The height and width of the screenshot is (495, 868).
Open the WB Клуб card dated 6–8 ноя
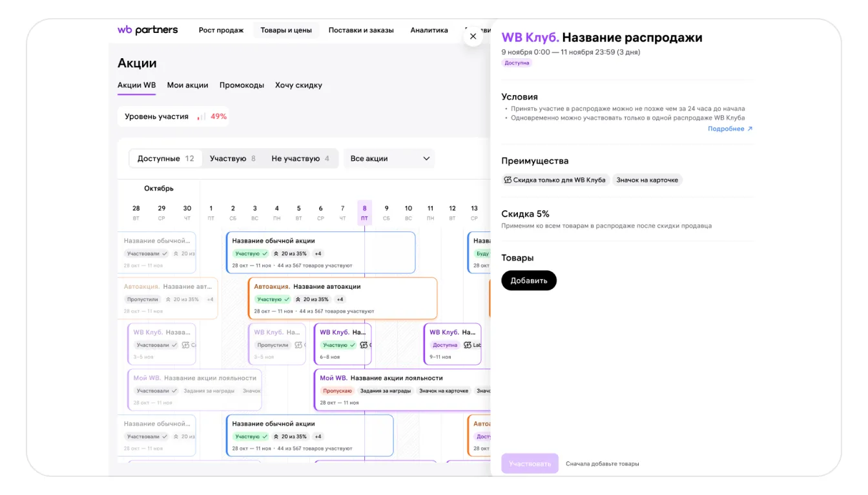tap(342, 344)
